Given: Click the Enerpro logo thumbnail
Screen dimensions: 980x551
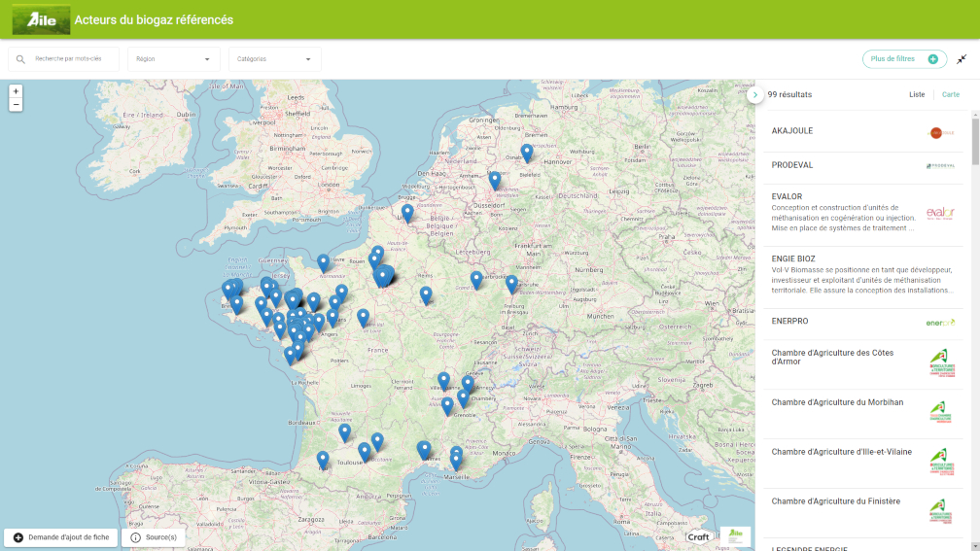Looking at the screenshot, I should pyautogui.click(x=941, y=323).
